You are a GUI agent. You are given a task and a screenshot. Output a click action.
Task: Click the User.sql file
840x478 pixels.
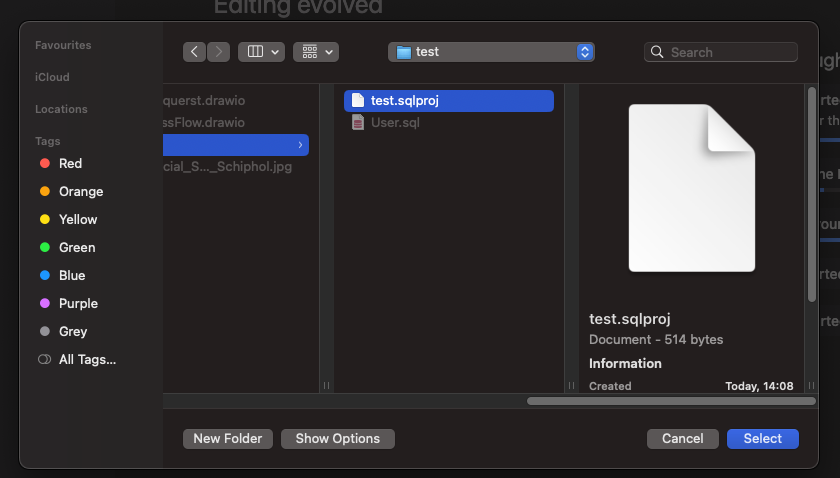point(393,122)
